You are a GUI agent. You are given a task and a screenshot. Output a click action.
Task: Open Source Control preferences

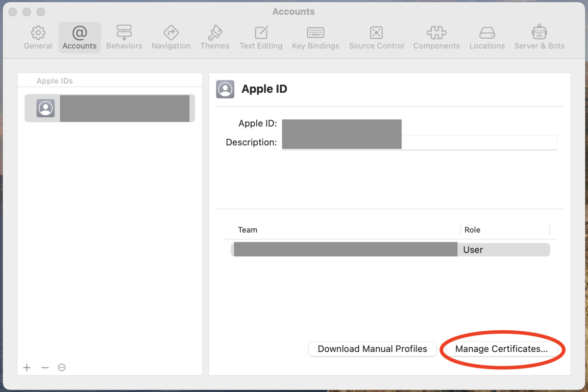click(x=376, y=38)
